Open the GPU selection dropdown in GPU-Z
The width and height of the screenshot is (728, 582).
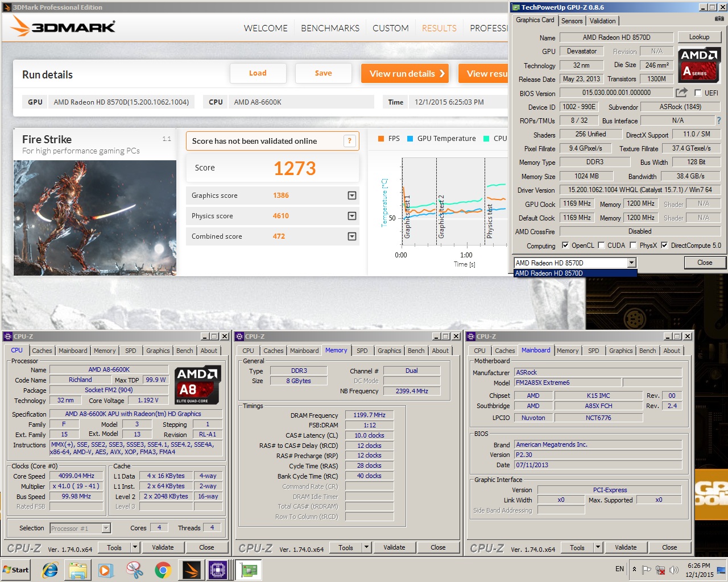pyautogui.click(x=631, y=263)
